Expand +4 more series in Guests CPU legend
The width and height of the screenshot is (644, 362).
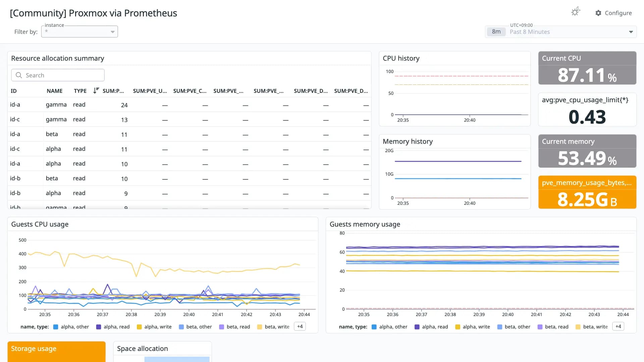[300, 326]
